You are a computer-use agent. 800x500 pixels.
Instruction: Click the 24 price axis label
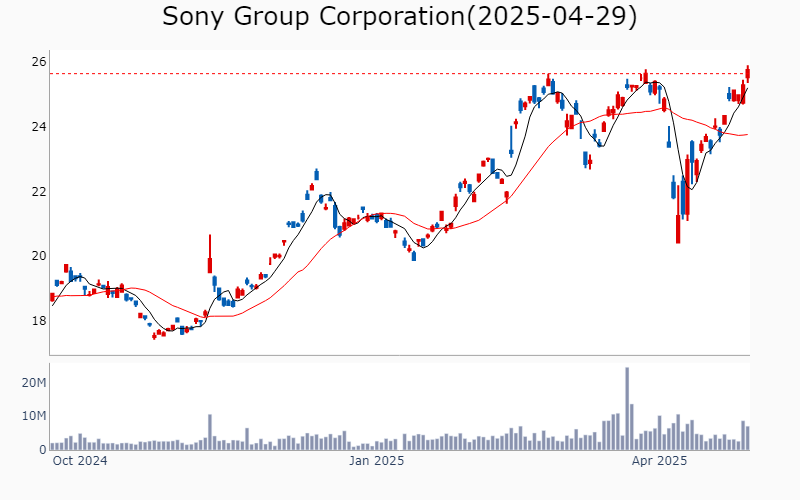click(x=39, y=127)
